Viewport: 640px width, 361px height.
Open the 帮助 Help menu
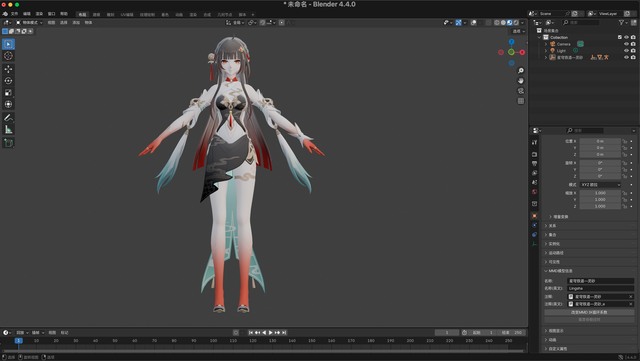(64, 13)
